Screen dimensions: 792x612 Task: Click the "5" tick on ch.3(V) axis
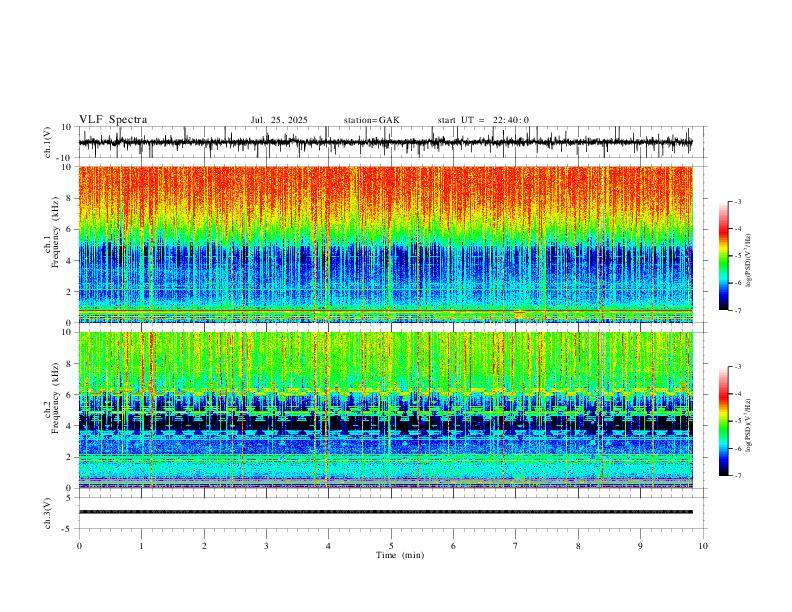click(70, 498)
